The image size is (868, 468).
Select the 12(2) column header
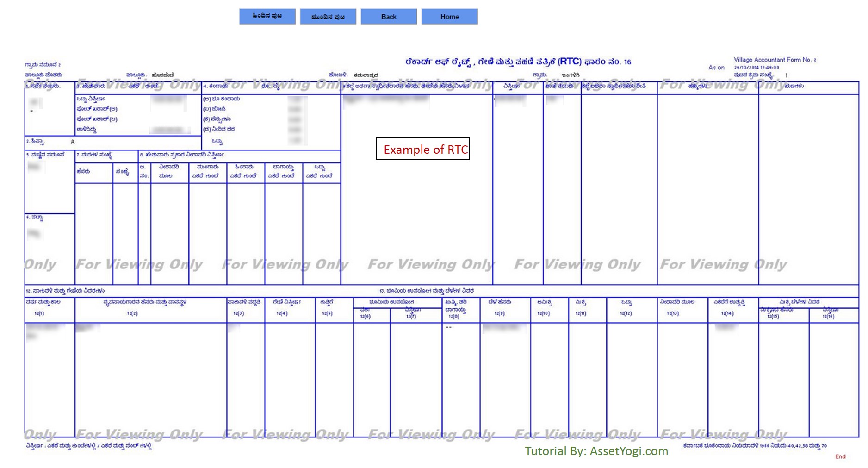coord(132,313)
